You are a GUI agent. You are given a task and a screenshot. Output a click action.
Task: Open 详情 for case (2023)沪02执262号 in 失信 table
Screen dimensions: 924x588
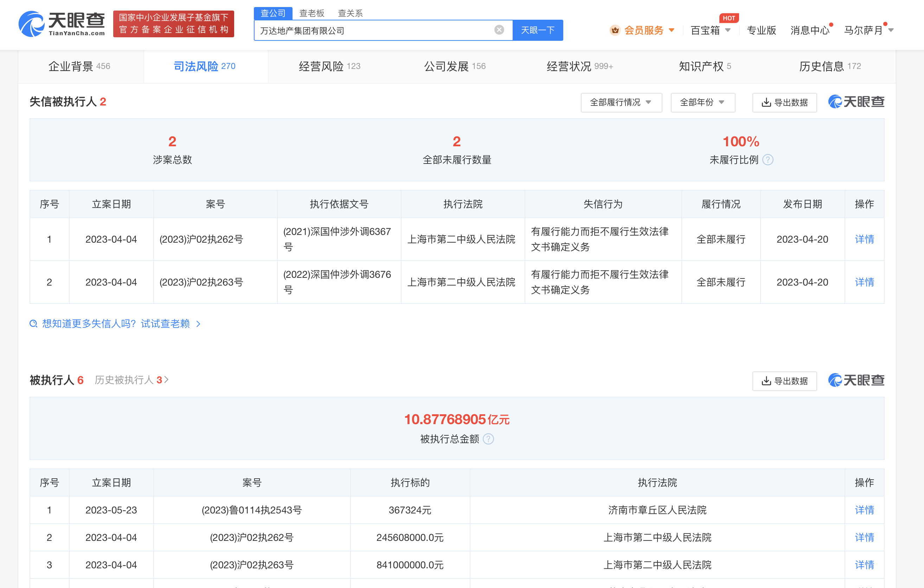(x=864, y=239)
